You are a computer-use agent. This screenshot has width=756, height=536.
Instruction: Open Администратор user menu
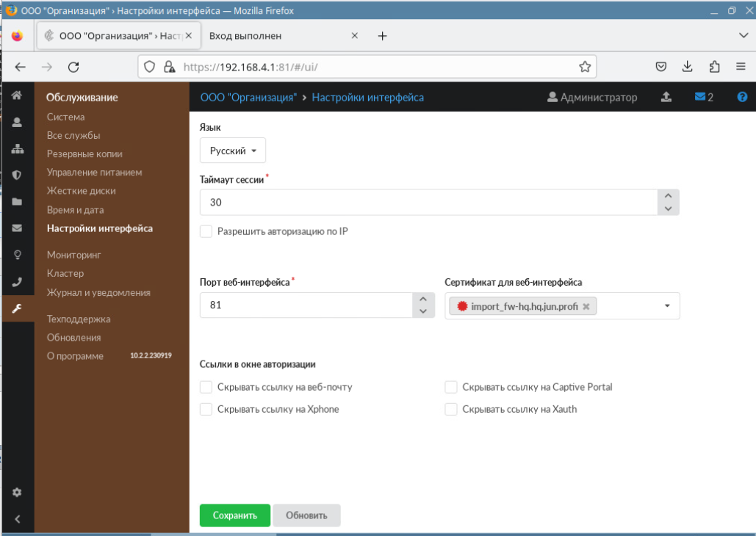click(592, 97)
